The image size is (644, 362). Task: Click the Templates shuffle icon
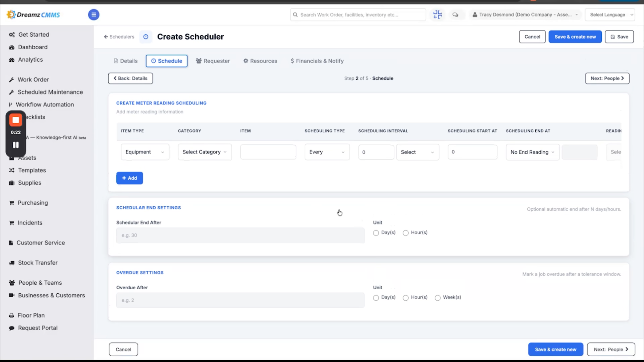(12, 170)
